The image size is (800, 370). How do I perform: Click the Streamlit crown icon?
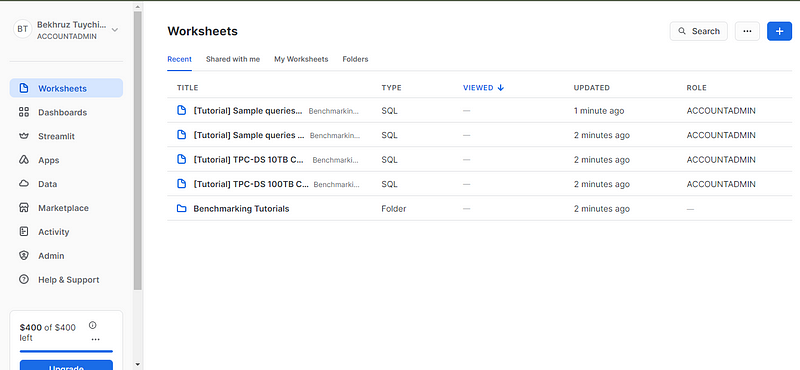pyautogui.click(x=24, y=136)
